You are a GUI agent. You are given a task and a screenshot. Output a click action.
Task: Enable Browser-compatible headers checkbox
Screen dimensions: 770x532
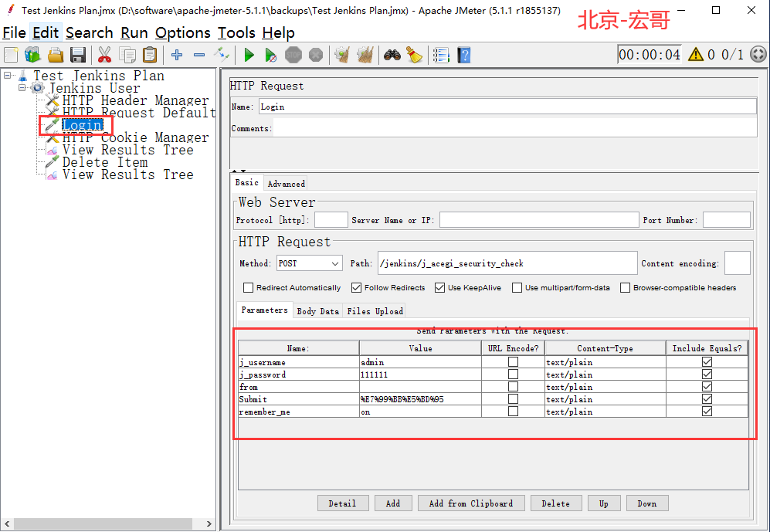(x=625, y=287)
